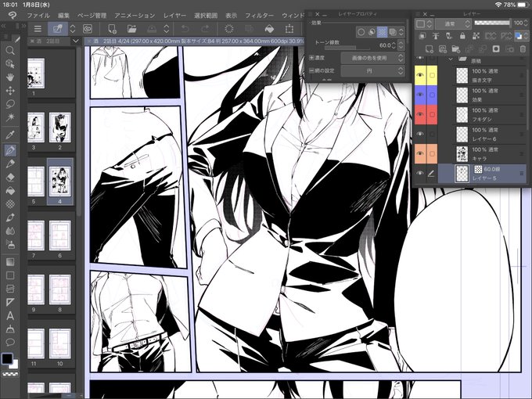Screen dimensions: 532x399
Task: Click the Undo arrow
Action: (x=185, y=29)
